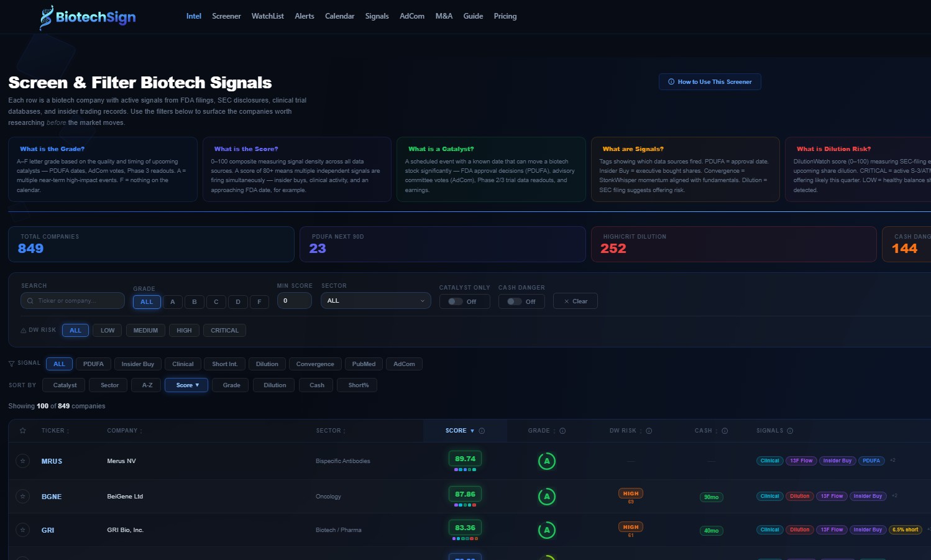Open the WatchList nav tab
The image size is (931, 560).
(268, 16)
